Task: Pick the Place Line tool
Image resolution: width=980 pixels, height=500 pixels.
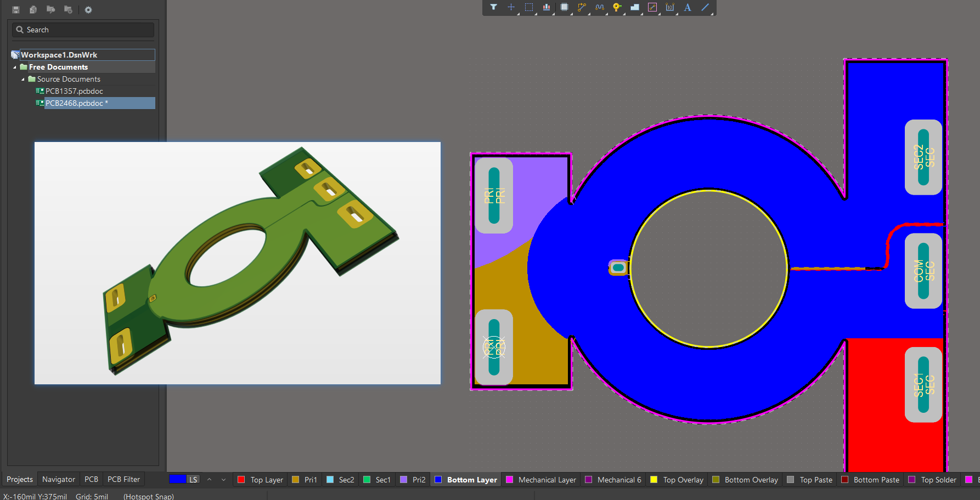Action: (x=705, y=7)
